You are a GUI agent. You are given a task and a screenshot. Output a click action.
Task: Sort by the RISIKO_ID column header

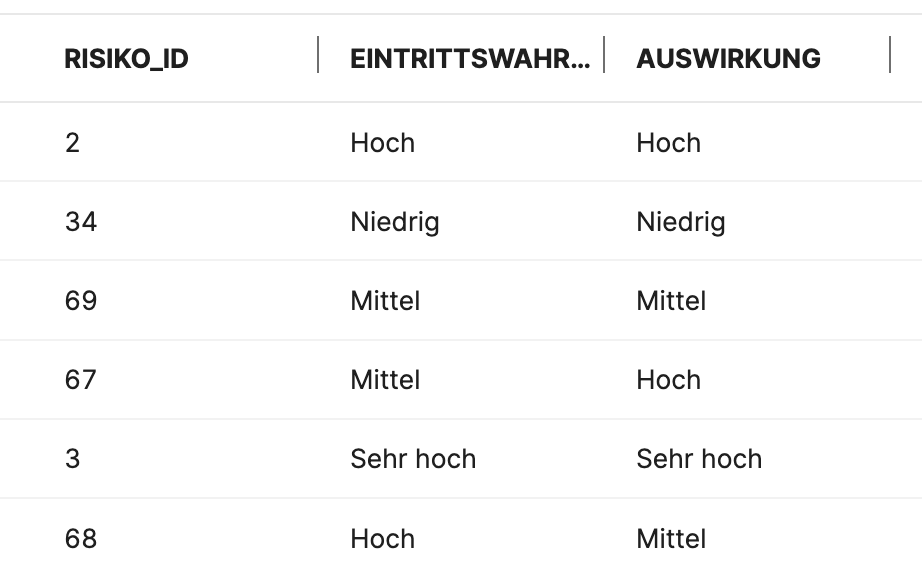(x=127, y=59)
